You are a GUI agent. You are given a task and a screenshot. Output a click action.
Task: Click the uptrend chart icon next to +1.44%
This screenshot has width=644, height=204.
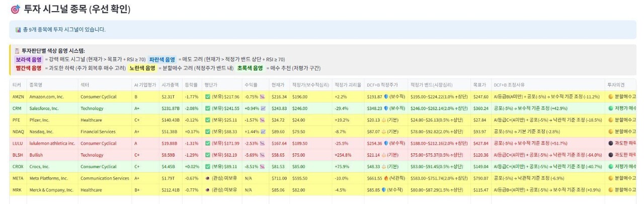[263, 131]
